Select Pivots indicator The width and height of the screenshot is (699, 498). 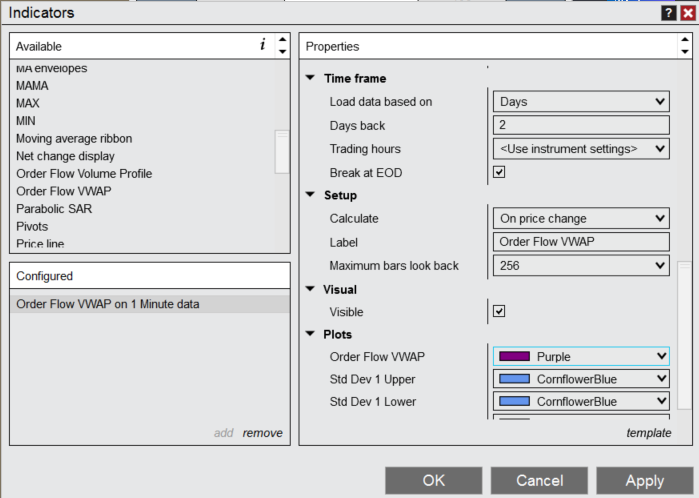[x=32, y=226]
